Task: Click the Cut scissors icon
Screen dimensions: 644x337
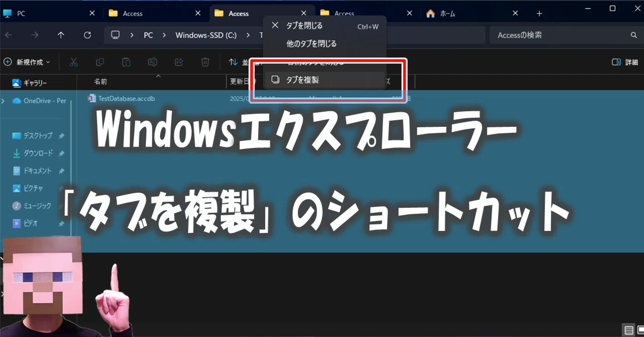Action: click(x=73, y=62)
